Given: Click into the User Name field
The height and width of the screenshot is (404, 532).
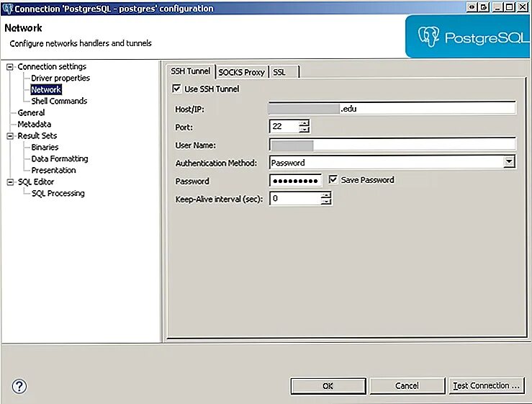Looking at the screenshot, I should pos(392,145).
